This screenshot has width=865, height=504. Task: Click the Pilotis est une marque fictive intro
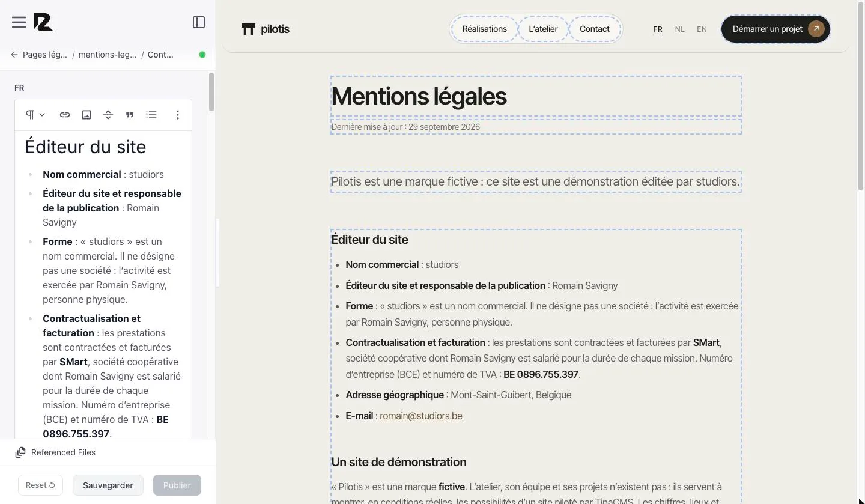(x=535, y=181)
